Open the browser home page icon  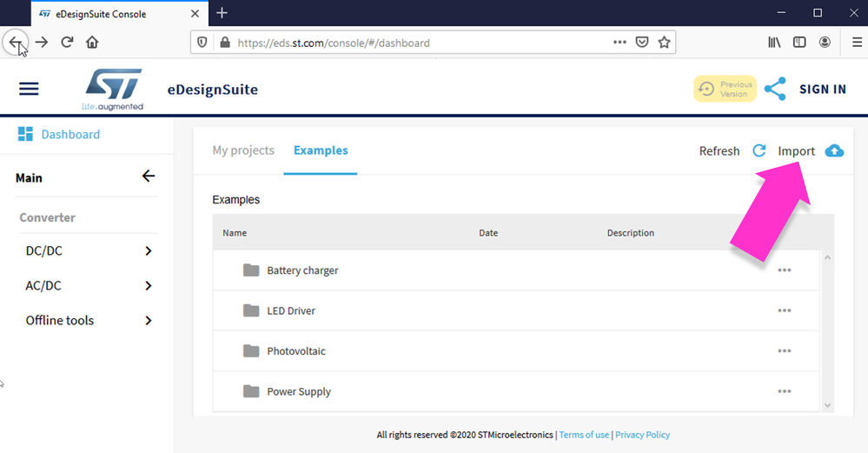point(92,42)
